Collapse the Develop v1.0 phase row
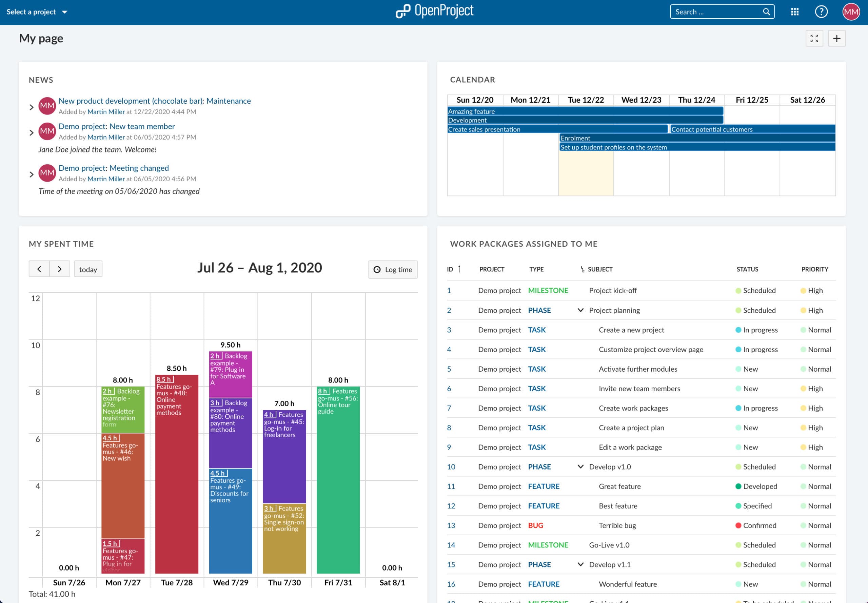 [x=580, y=466]
